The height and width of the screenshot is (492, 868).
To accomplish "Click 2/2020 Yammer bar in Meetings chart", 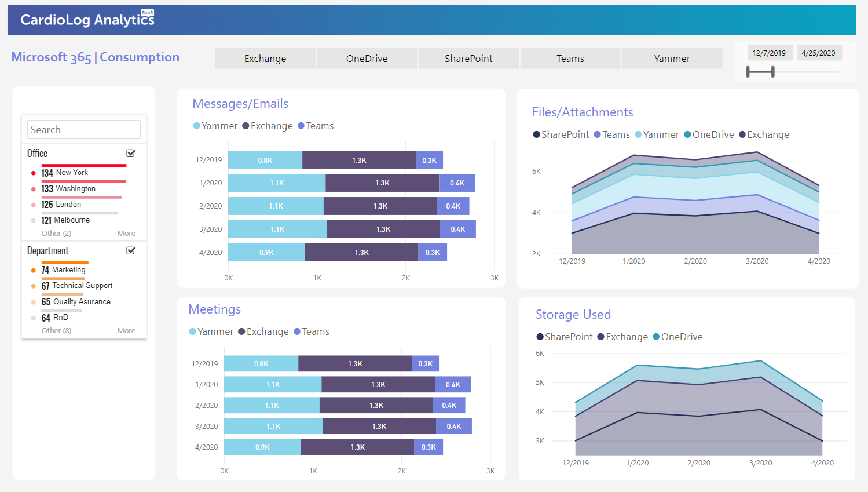I will click(x=272, y=406).
